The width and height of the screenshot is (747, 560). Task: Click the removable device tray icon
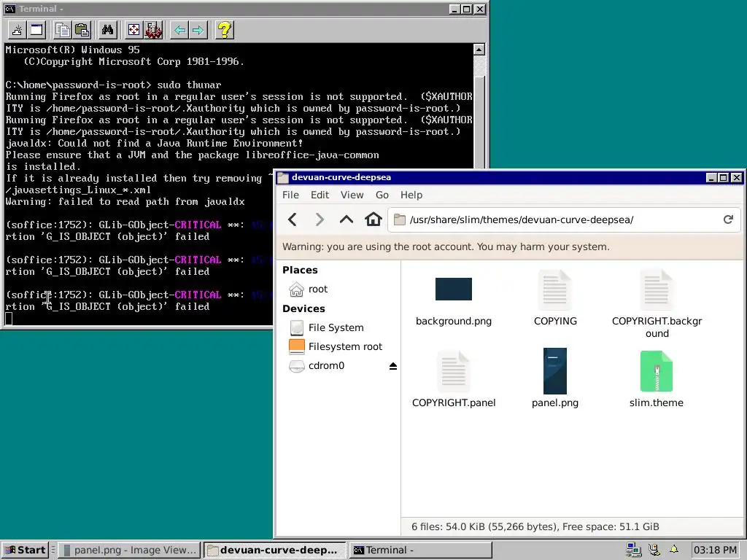tap(654, 550)
